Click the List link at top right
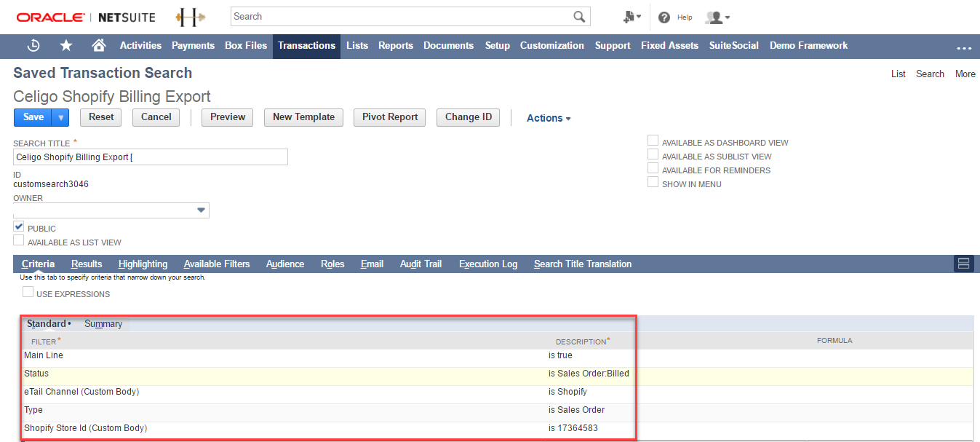 pyautogui.click(x=899, y=74)
